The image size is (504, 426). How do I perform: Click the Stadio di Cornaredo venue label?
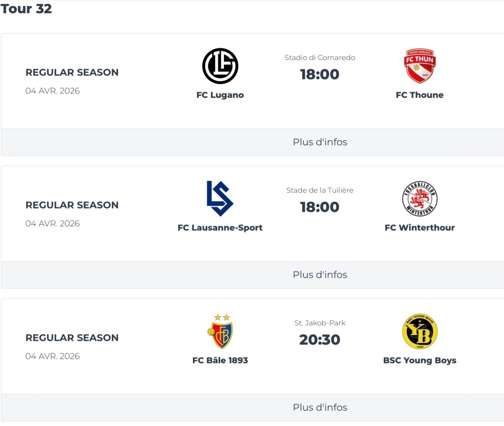tap(320, 58)
